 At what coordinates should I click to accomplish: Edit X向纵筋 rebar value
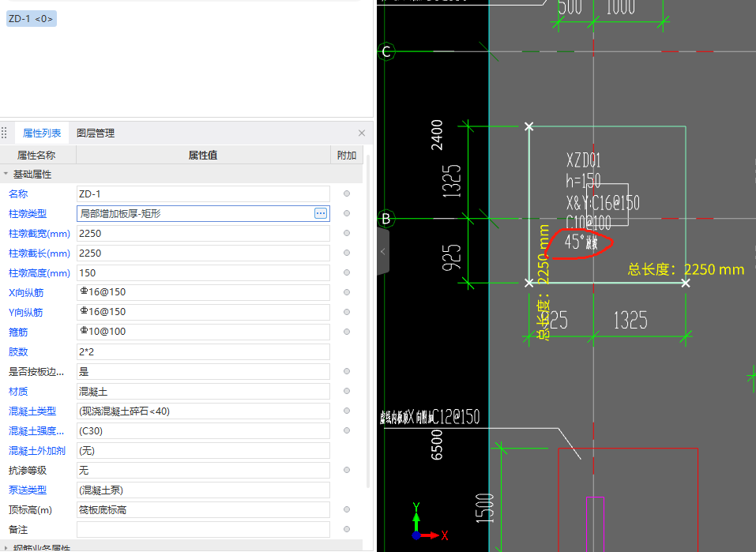pos(203,292)
